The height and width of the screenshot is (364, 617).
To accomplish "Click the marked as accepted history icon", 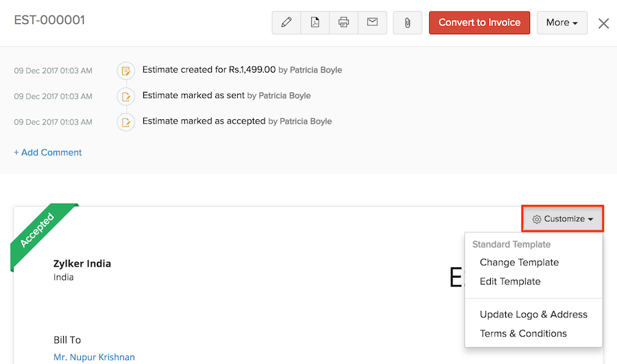I will 125,122.
